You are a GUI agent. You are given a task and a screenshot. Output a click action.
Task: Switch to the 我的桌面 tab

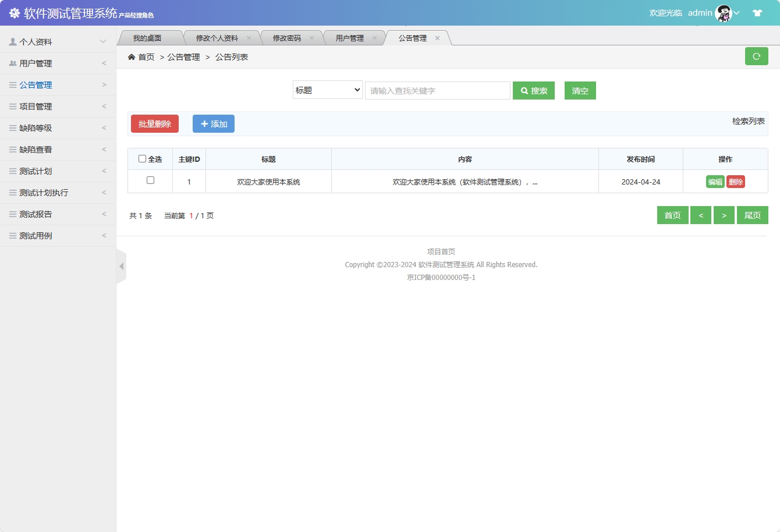pyautogui.click(x=148, y=37)
